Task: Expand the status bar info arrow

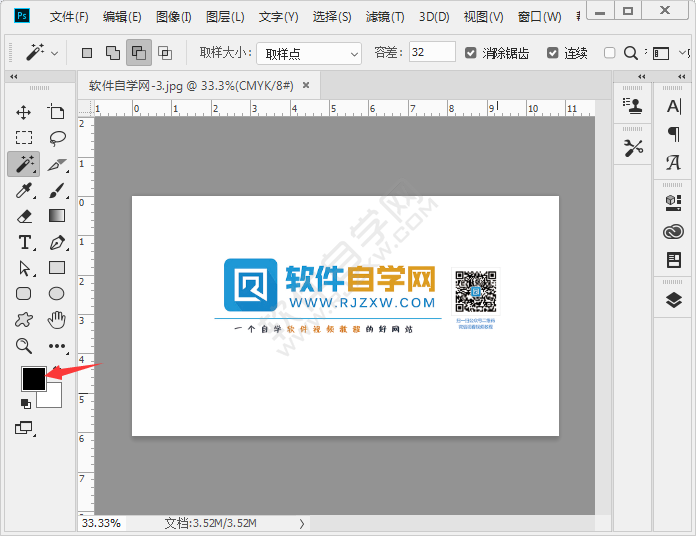Action: pyautogui.click(x=302, y=524)
